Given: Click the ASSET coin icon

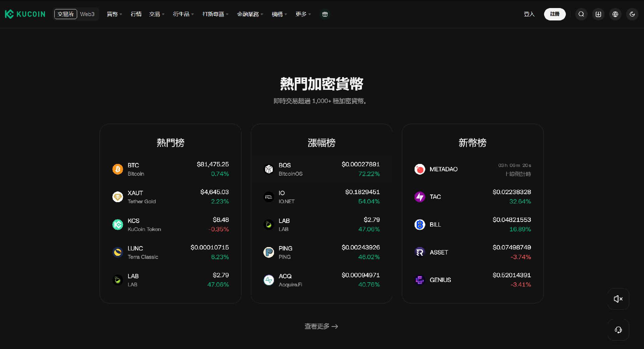Looking at the screenshot, I should point(420,252).
